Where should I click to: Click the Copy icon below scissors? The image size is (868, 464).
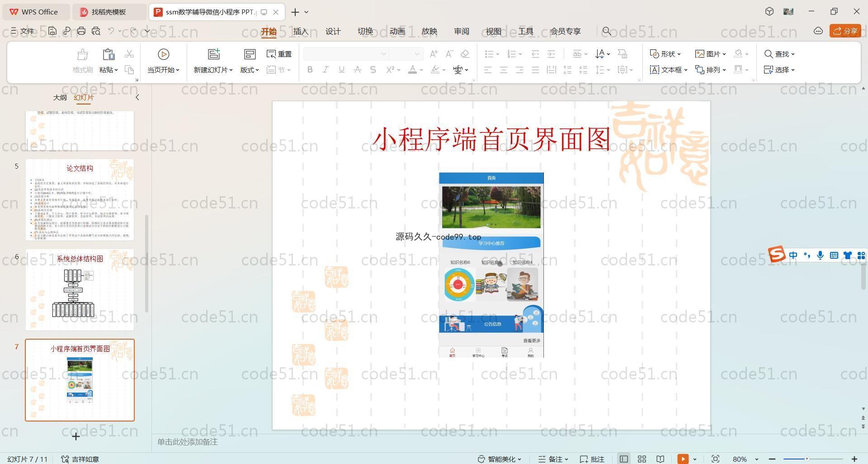(x=129, y=70)
